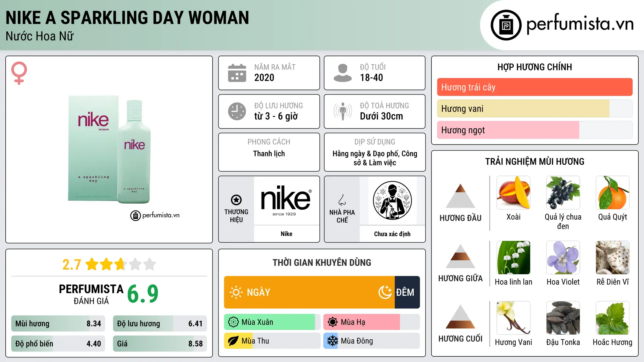Click the Đậu Tonka note image

[563, 318]
